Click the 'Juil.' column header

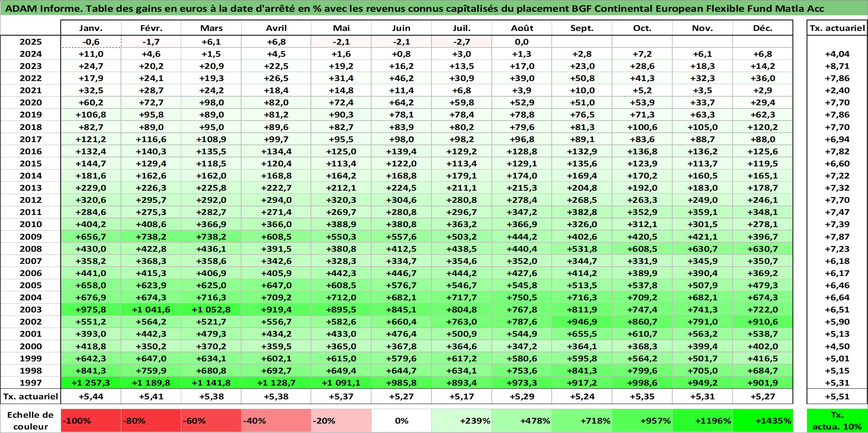coord(462,28)
